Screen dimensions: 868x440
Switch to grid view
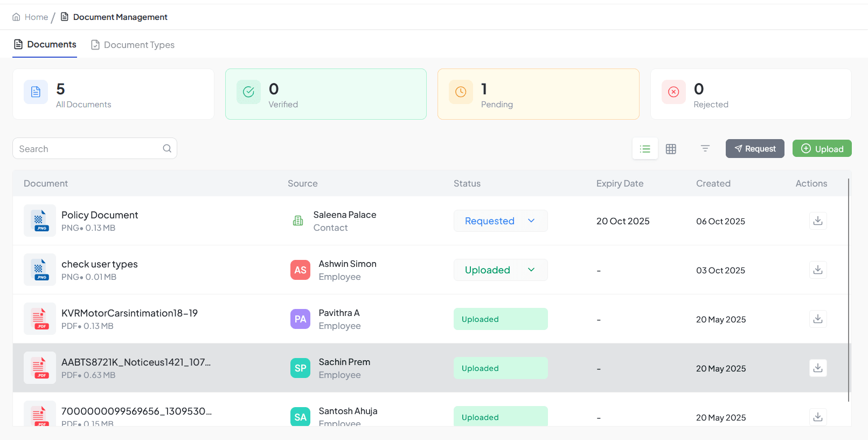(x=671, y=149)
